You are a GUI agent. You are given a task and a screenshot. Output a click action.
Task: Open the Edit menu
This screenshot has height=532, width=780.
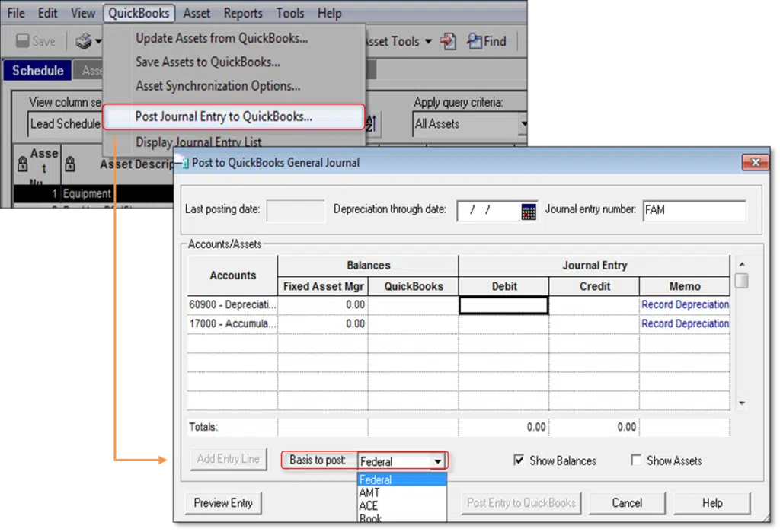pyautogui.click(x=48, y=13)
